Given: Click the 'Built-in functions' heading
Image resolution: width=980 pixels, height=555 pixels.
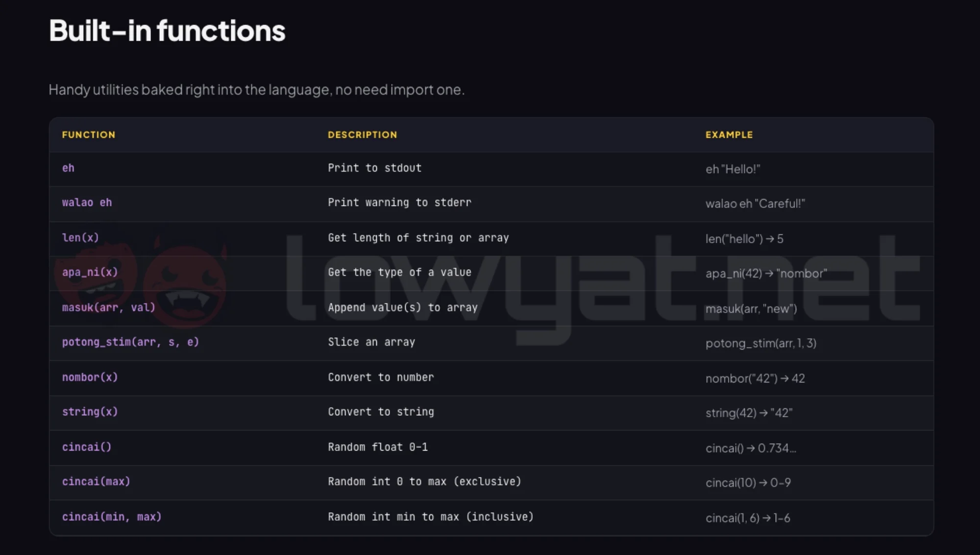Looking at the screenshot, I should (167, 31).
